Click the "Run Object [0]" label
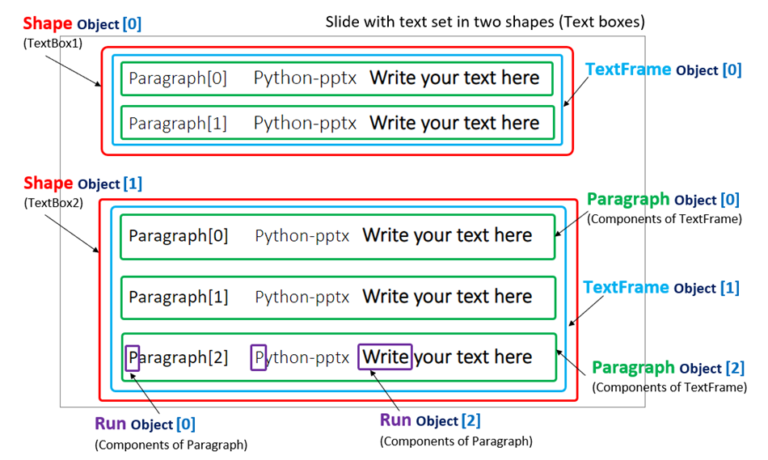 [x=145, y=424]
